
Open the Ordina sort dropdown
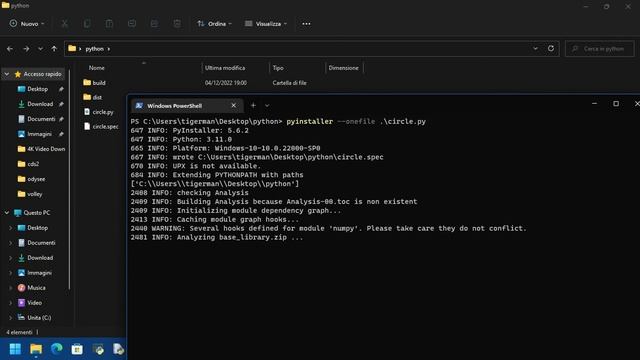[214, 24]
